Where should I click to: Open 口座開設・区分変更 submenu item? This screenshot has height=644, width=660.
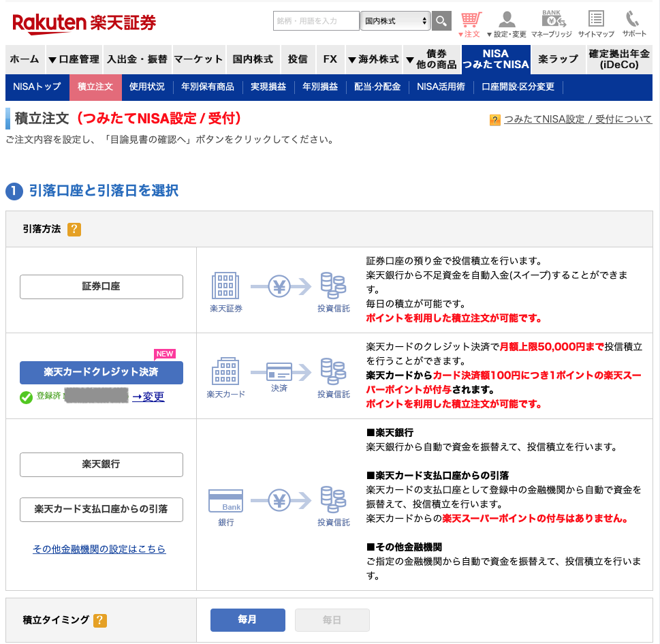518,87
